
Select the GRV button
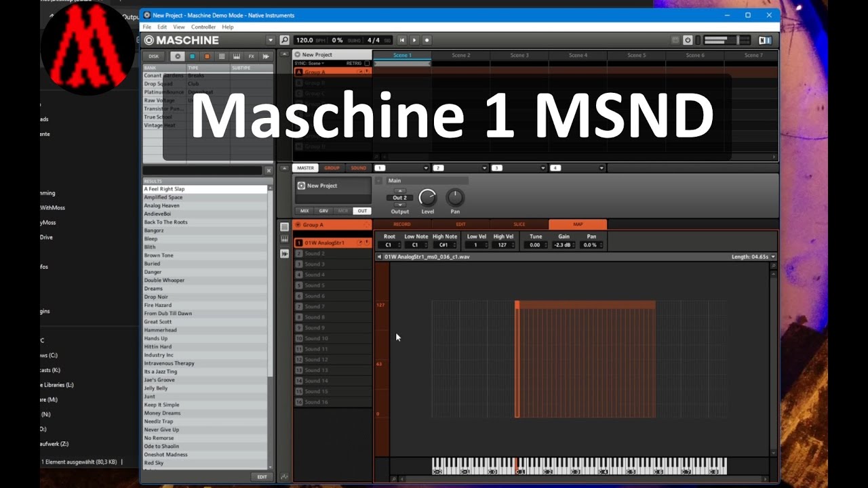click(323, 211)
